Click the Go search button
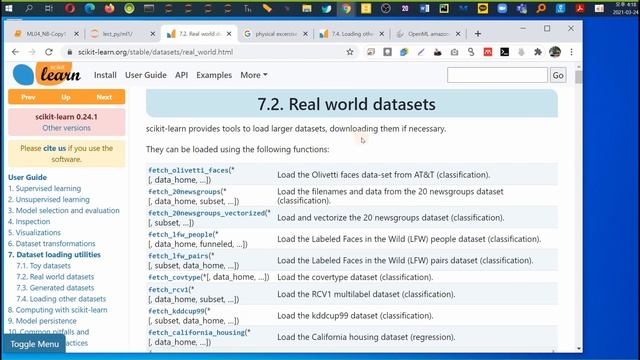This screenshot has height=360, width=640. pos(558,75)
